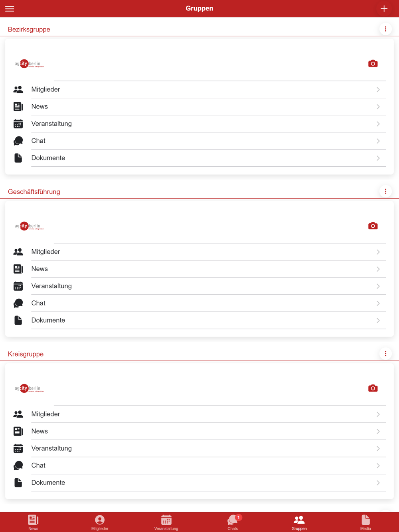Image resolution: width=399 pixels, height=532 pixels.
Task: Tap the camera icon in the Bezirksgruppe card
Action: click(373, 63)
